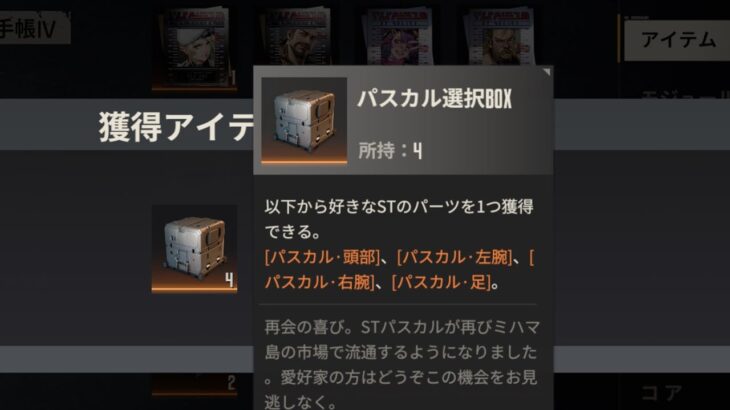Click the 獲得アイテム header
The width and height of the screenshot is (730, 410).
(x=176, y=127)
